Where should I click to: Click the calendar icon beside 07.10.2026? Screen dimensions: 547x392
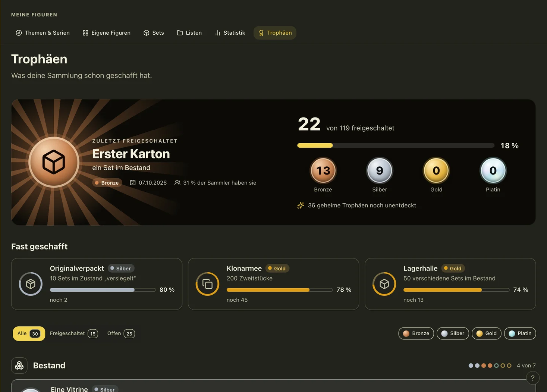coord(133,183)
